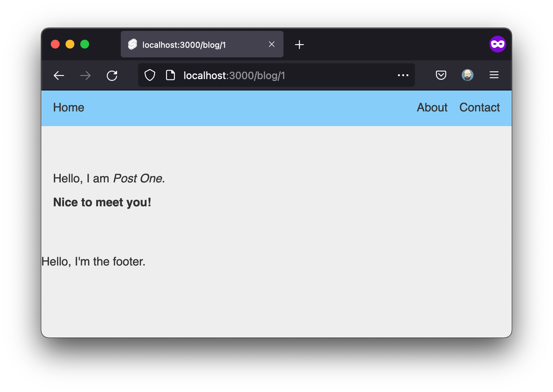Click the 'Hello, I'm the footer.' text

pyautogui.click(x=94, y=261)
